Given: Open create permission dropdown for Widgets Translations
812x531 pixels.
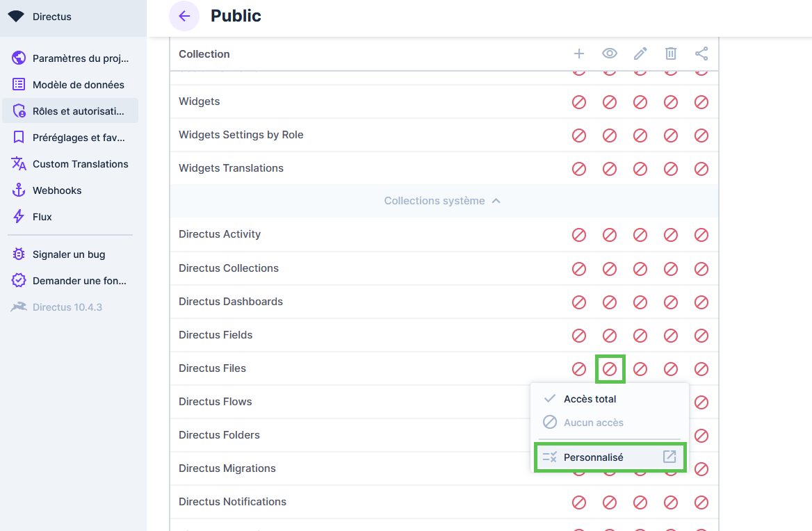Looking at the screenshot, I should (x=579, y=168).
